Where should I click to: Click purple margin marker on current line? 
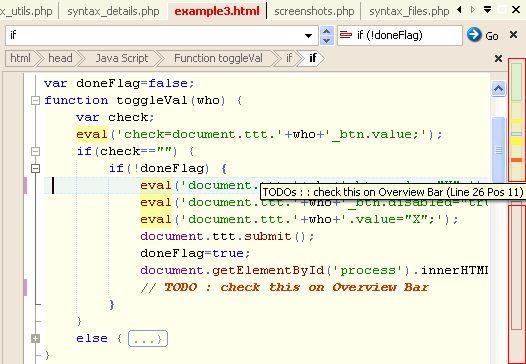25,186
